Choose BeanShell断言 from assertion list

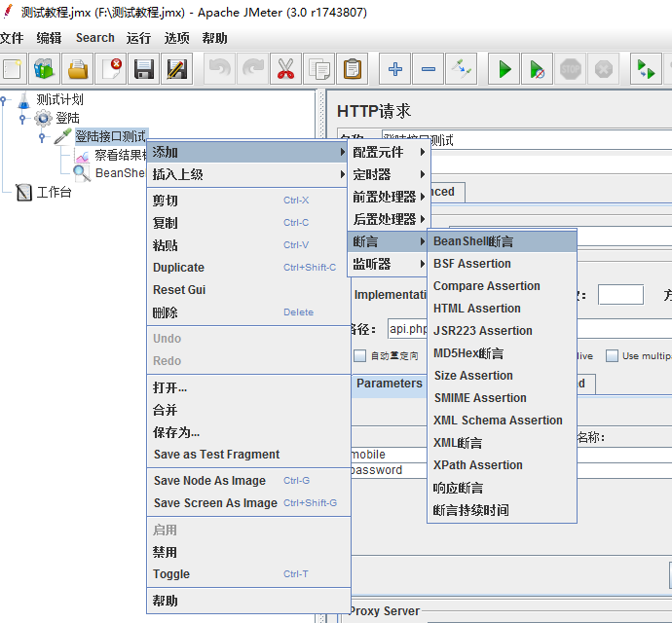click(x=502, y=241)
